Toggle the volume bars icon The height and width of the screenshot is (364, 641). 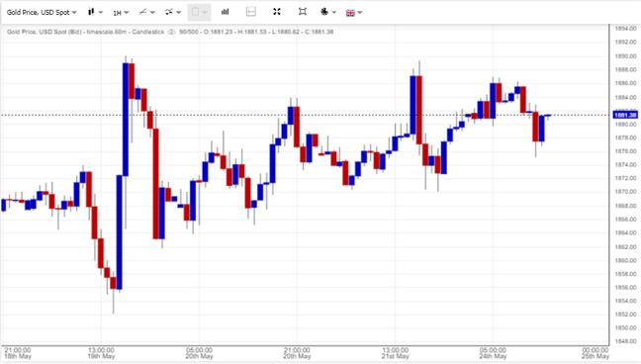[x=226, y=12]
